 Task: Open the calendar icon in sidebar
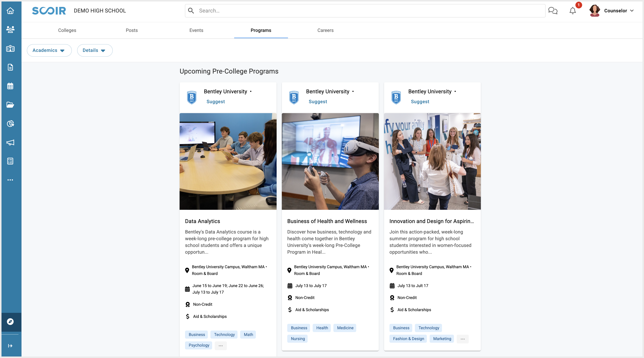(x=10, y=86)
